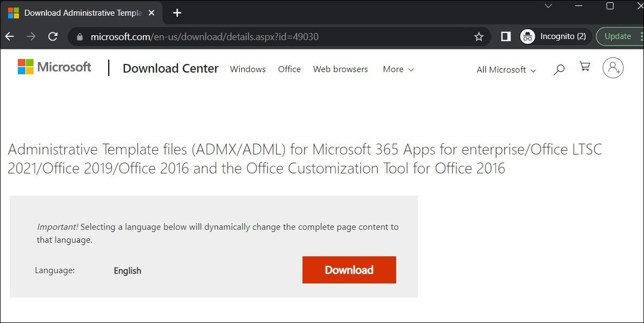
Task: Click the 'Language:' label
Action: (x=55, y=271)
